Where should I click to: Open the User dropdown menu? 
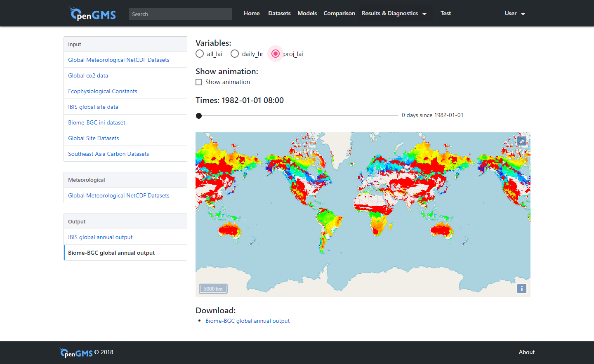click(514, 13)
